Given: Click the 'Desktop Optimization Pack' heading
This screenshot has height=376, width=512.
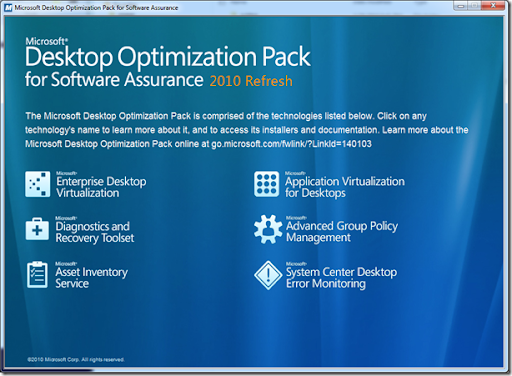Looking at the screenshot, I should 168,57.
